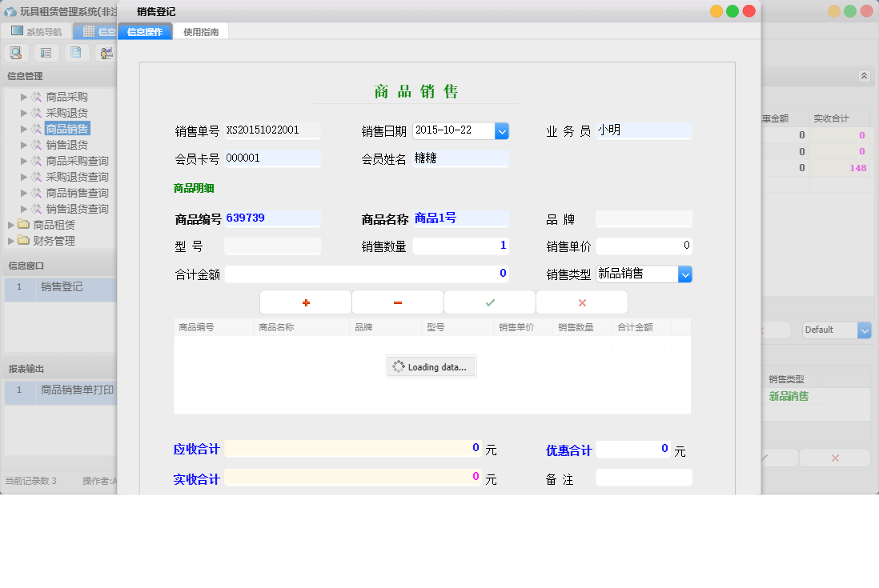Viewport: 879px width, 588px height.
Task: Open the report list tool on the toolbar
Action: click(x=46, y=52)
